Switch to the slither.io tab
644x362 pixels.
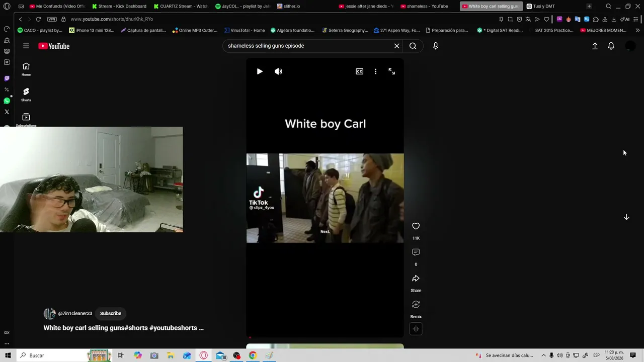(x=304, y=7)
